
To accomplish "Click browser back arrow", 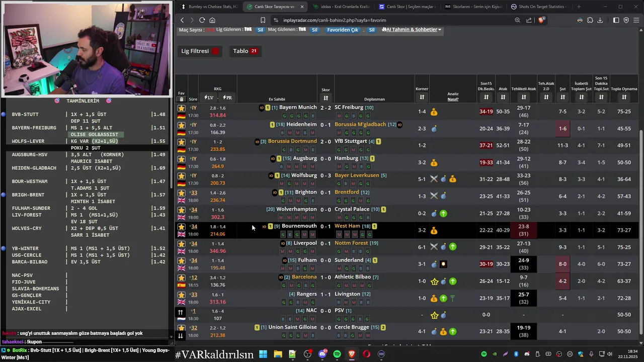I will pos(182,20).
